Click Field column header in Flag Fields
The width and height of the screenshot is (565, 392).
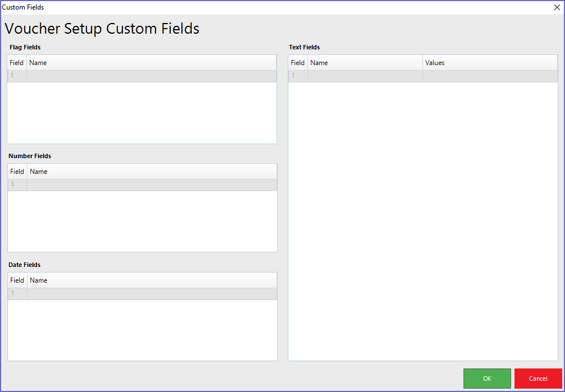click(17, 63)
